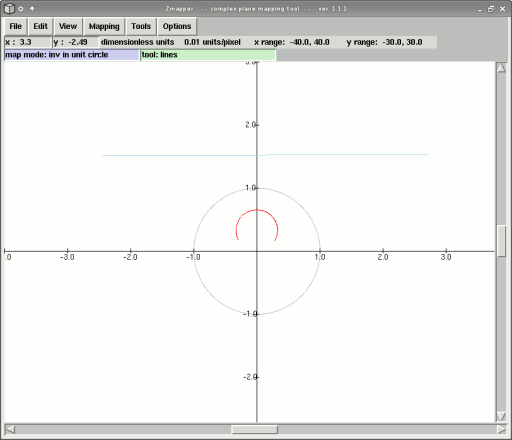Open the Tools menu

click(x=141, y=26)
